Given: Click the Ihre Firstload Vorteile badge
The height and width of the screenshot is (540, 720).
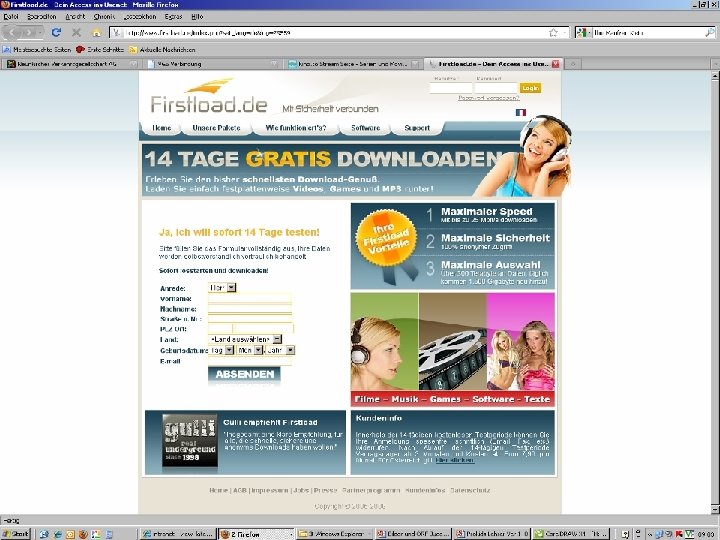Looking at the screenshot, I should (x=386, y=238).
